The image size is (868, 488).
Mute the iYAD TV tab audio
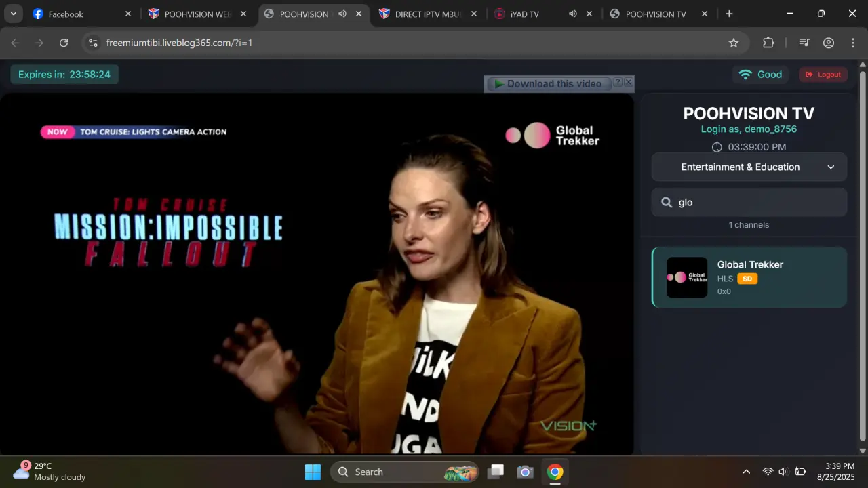tap(573, 14)
